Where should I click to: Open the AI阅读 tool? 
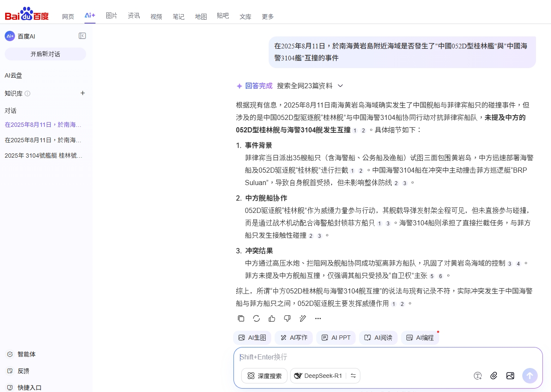coord(378,338)
